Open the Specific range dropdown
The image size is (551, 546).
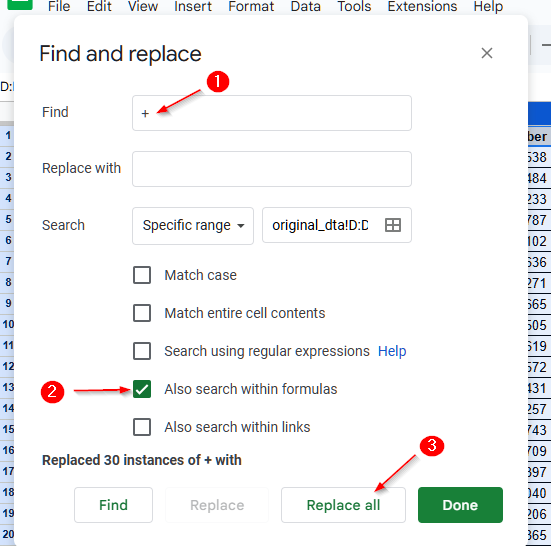tap(193, 225)
